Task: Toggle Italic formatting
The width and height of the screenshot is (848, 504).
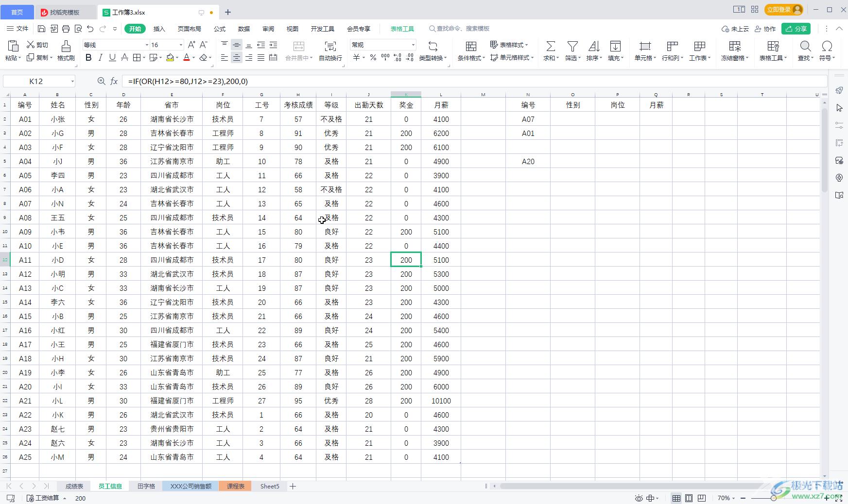Action: click(x=100, y=57)
